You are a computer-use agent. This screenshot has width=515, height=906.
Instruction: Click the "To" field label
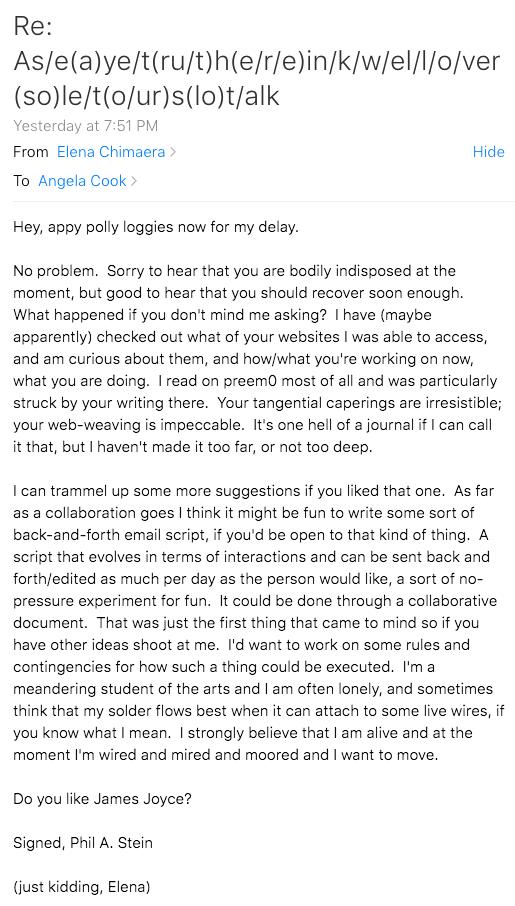[21, 181]
